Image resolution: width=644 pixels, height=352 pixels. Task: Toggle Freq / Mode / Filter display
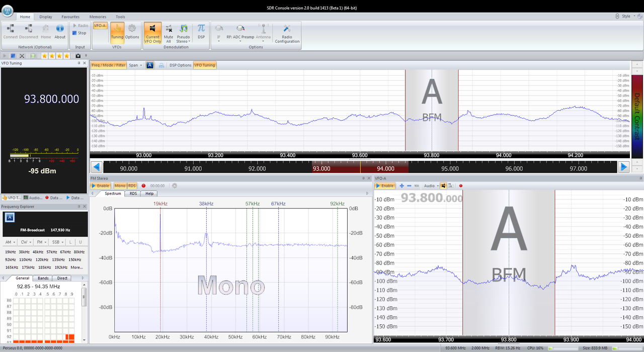108,65
